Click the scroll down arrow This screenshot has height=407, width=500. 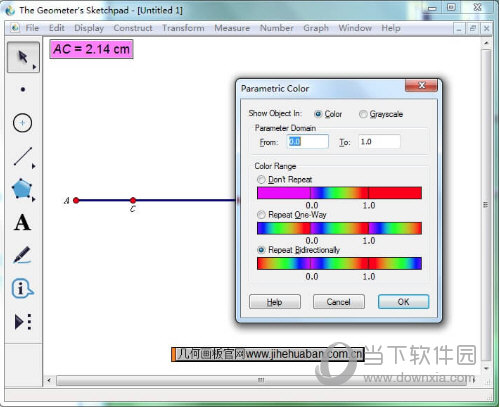pos(486,368)
